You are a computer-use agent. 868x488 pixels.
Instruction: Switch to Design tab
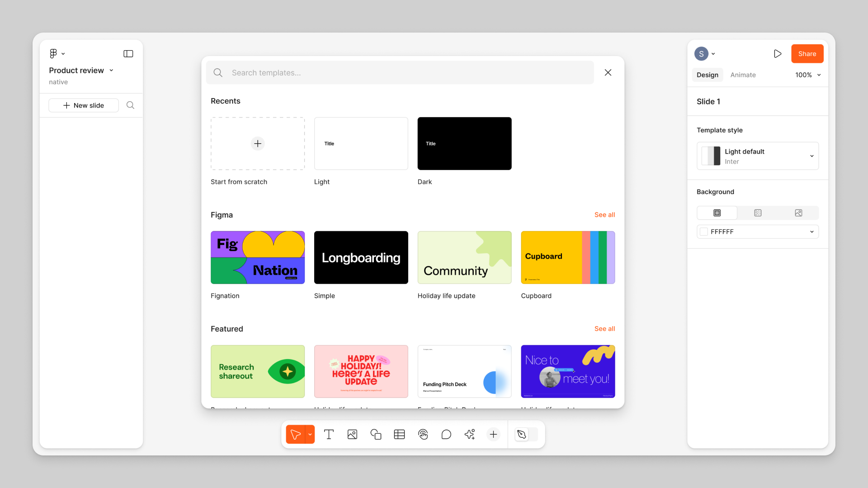(x=708, y=75)
